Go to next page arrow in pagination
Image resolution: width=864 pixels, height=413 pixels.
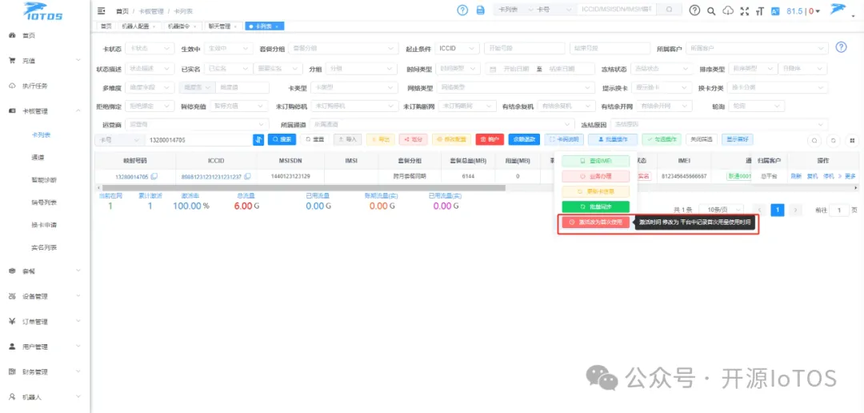tap(795, 210)
